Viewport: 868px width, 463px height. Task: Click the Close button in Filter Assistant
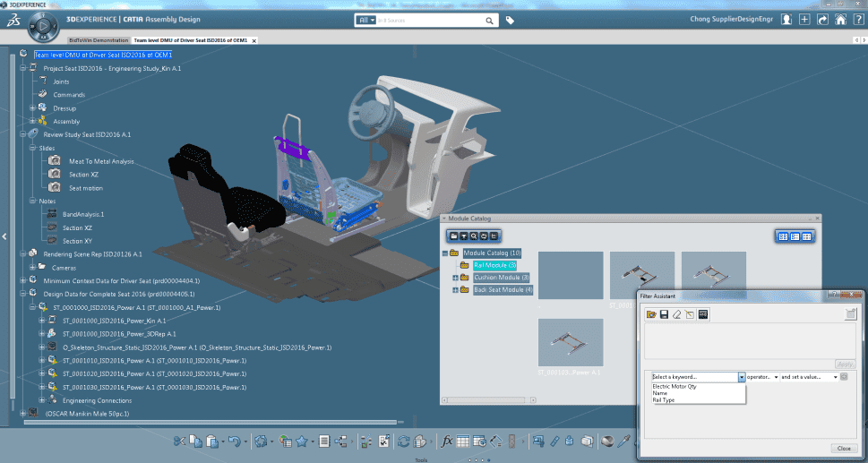[844, 448]
